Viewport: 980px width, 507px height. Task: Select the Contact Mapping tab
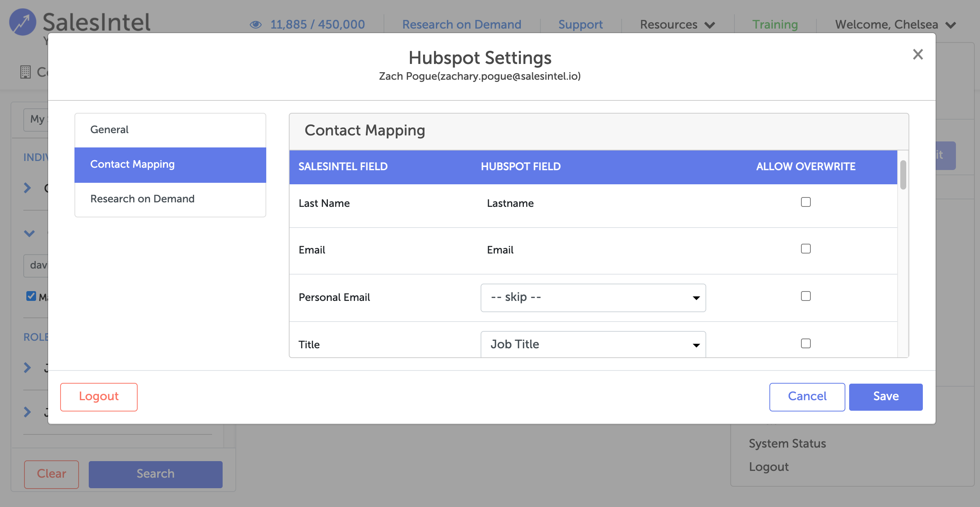click(170, 164)
